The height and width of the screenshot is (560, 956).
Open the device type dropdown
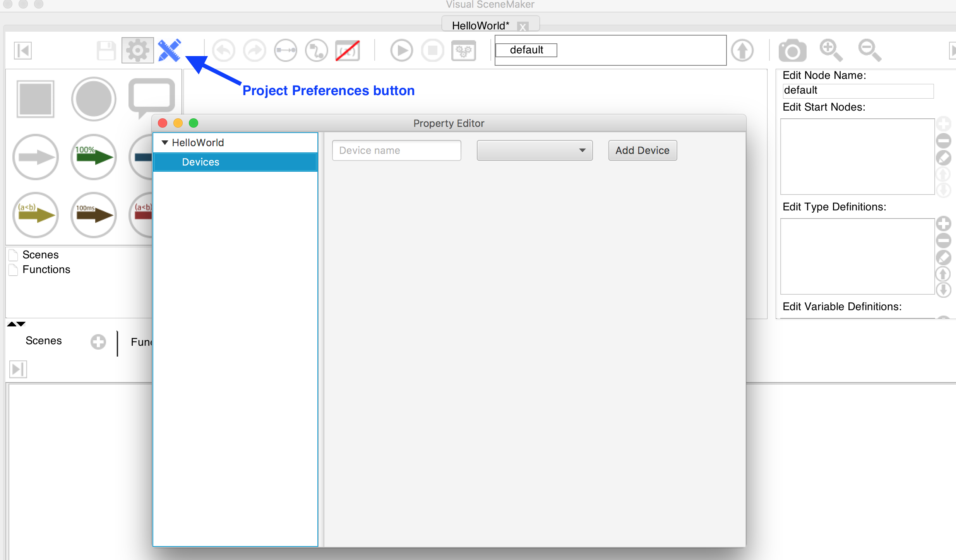click(x=535, y=150)
